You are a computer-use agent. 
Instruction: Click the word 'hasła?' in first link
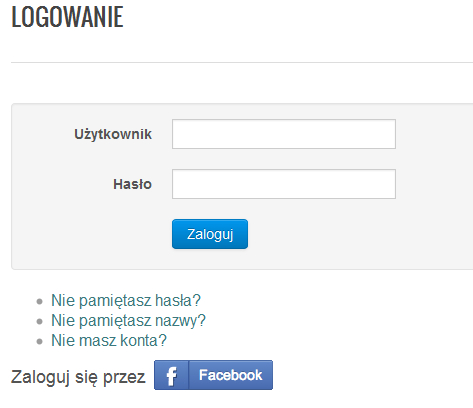coord(178,300)
